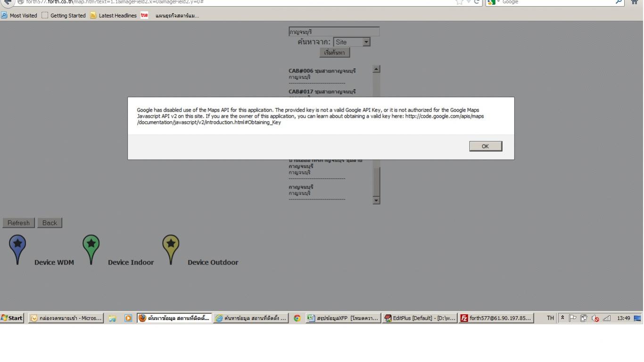Click the green Device Indoor marker icon
The height and width of the screenshot is (362, 644).
(x=91, y=250)
